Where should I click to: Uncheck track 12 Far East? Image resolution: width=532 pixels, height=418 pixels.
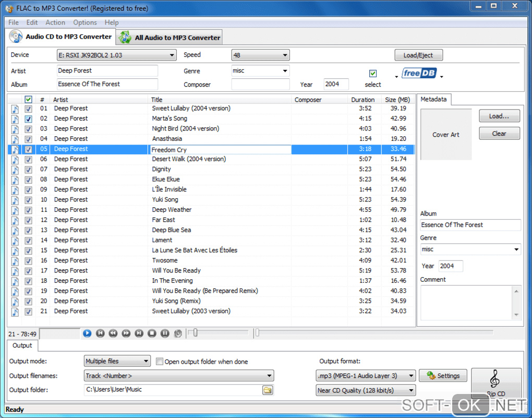pyautogui.click(x=28, y=220)
